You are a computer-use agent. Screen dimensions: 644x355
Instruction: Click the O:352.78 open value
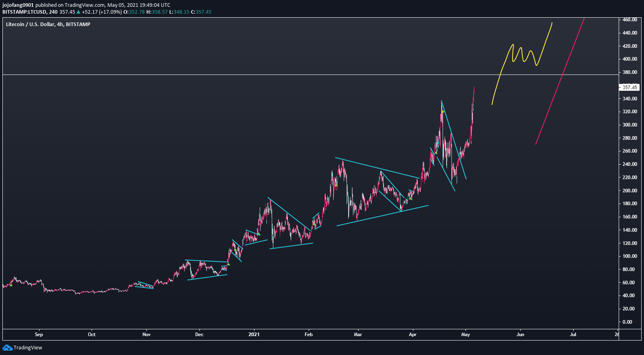pyautogui.click(x=134, y=12)
